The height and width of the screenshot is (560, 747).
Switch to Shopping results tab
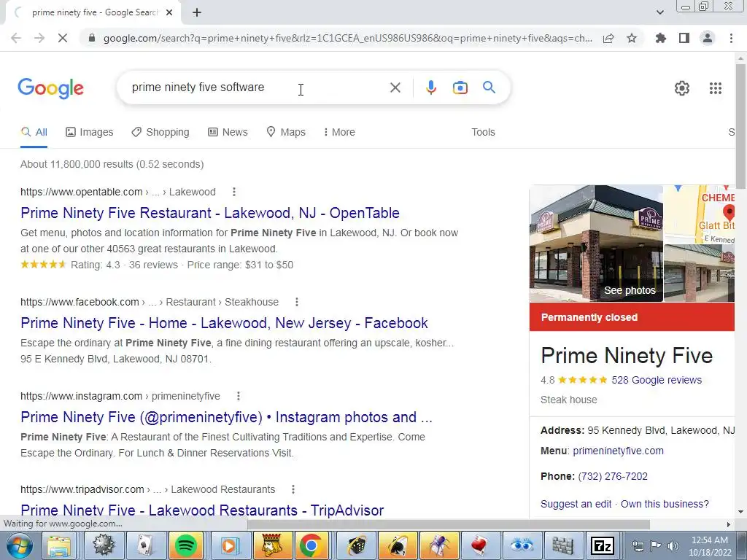[x=160, y=132]
